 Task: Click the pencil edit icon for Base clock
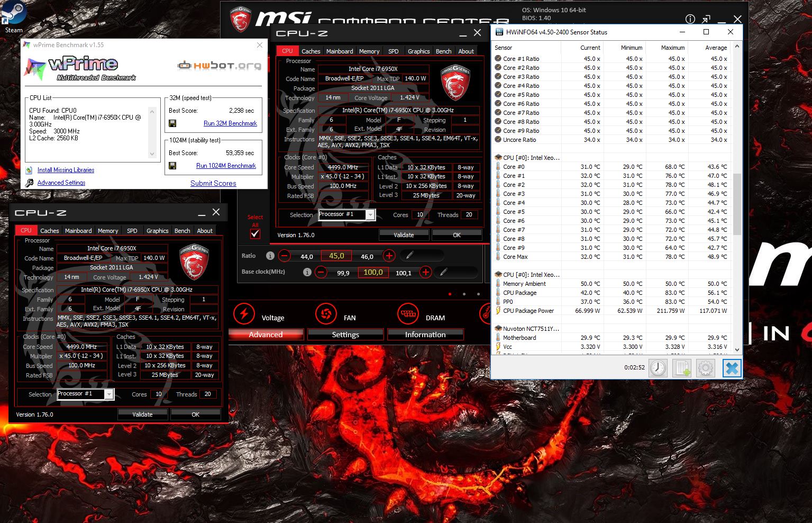click(x=444, y=272)
